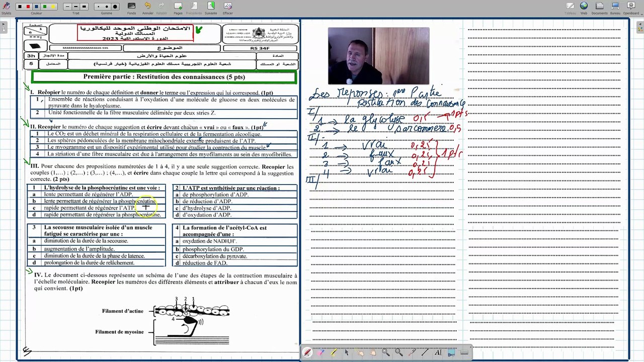Redo with the Rétablir arrow

point(162,8)
